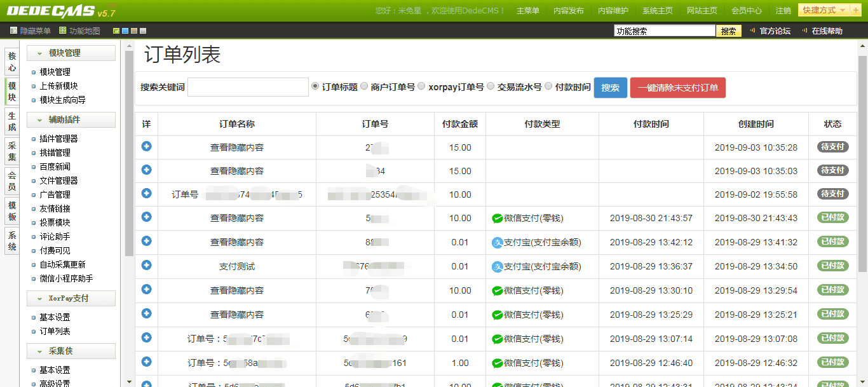Open 在线帮助 online help link
The width and height of the screenshot is (868, 387).
pos(822,31)
